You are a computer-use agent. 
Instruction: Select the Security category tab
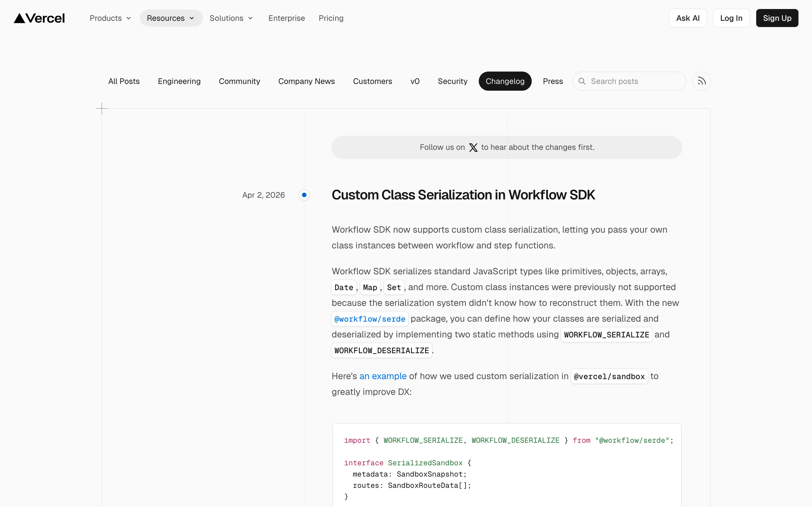click(x=452, y=81)
